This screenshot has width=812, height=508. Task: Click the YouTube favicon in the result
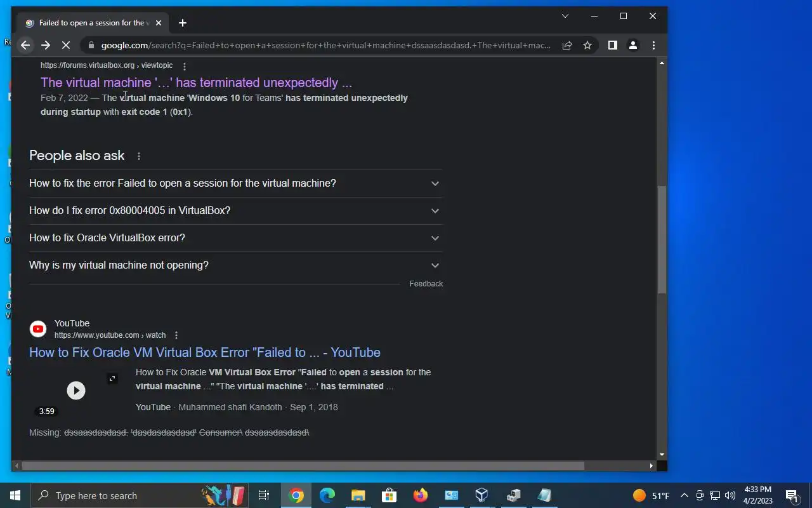tap(38, 329)
